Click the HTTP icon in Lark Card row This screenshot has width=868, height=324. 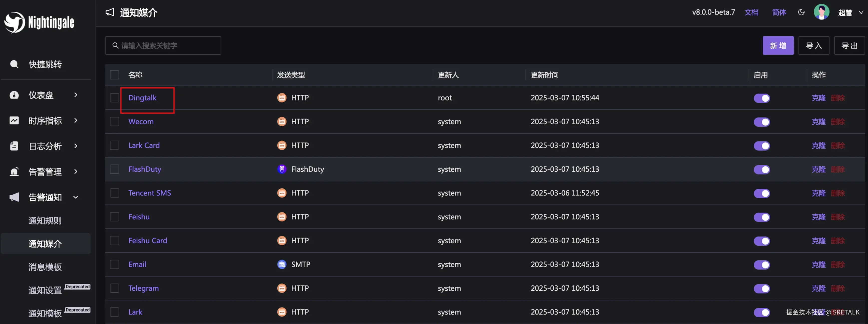282,145
